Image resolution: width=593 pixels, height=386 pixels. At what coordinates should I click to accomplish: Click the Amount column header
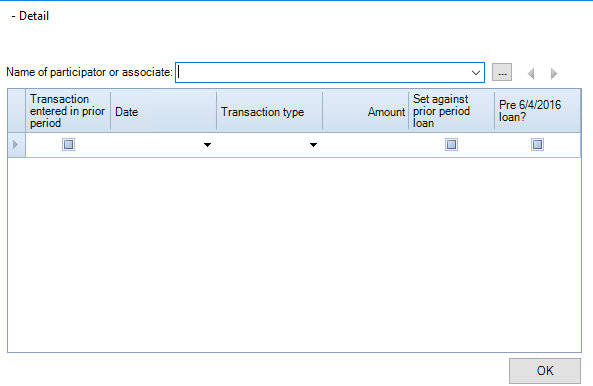click(x=365, y=112)
